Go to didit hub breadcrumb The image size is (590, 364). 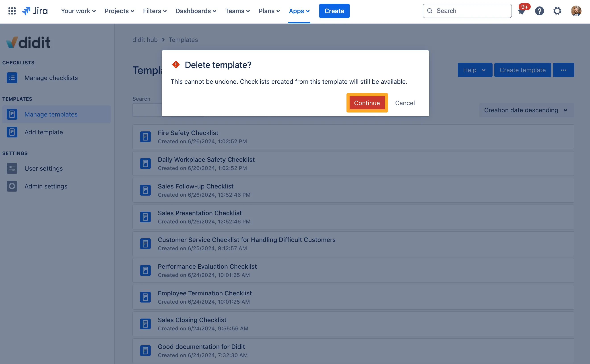click(145, 40)
